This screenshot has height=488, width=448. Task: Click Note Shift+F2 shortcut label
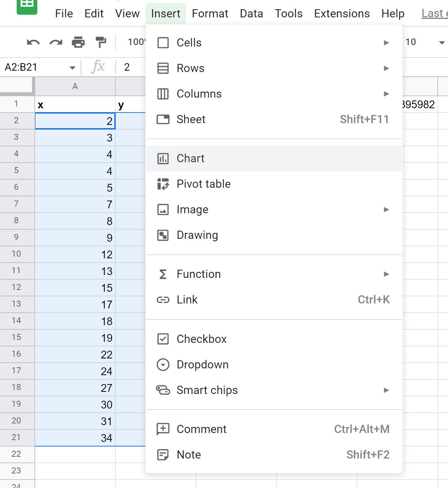tap(368, 455)
